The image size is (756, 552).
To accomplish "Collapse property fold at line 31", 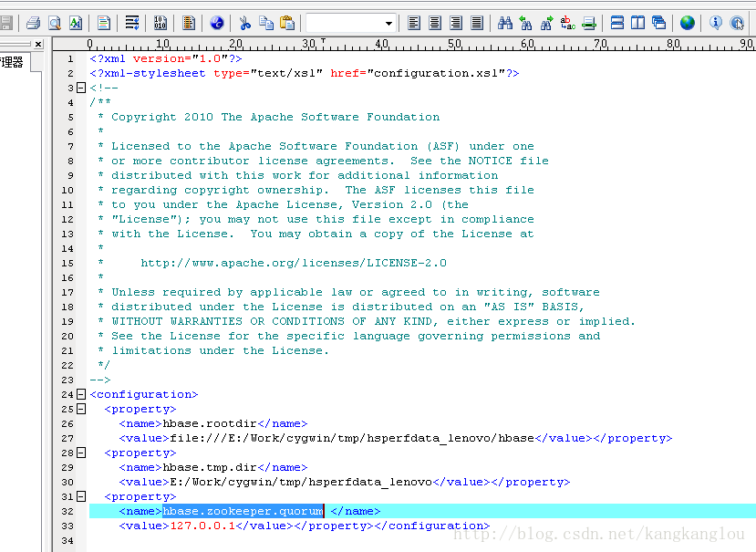I will 81,496.
